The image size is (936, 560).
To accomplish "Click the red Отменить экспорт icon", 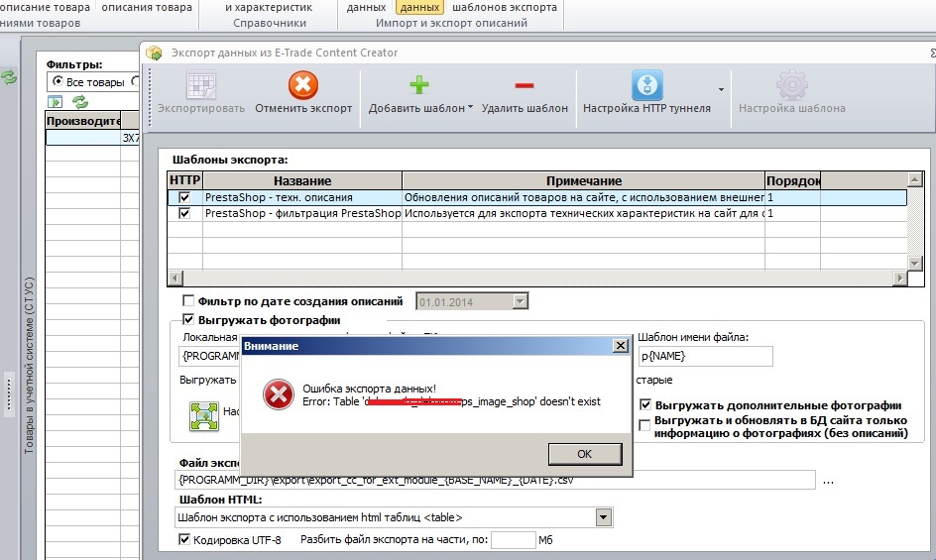I will pos(303,85).
